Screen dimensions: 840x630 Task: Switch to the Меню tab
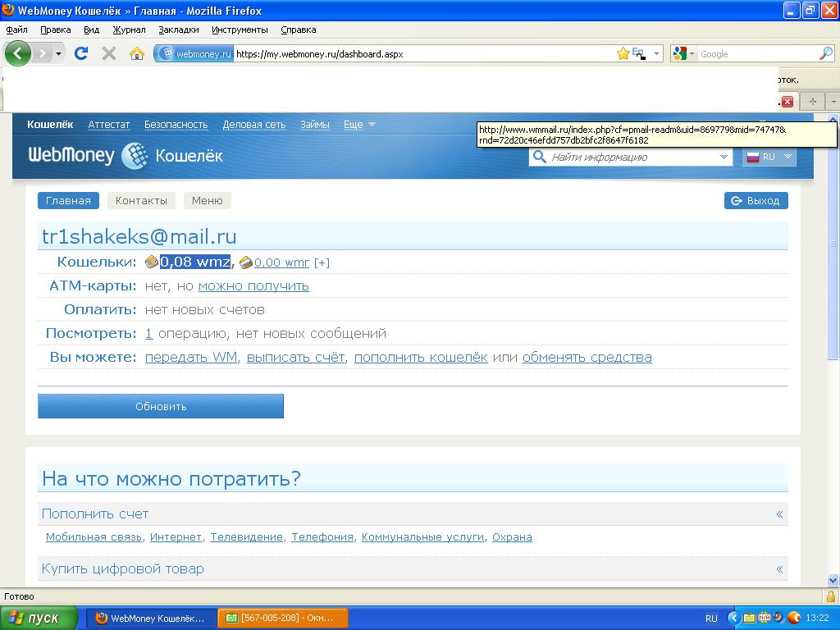tap(208, 201)
